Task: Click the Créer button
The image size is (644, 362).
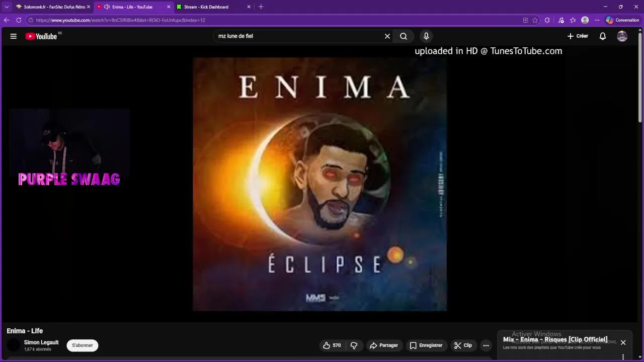Action: 578,36
